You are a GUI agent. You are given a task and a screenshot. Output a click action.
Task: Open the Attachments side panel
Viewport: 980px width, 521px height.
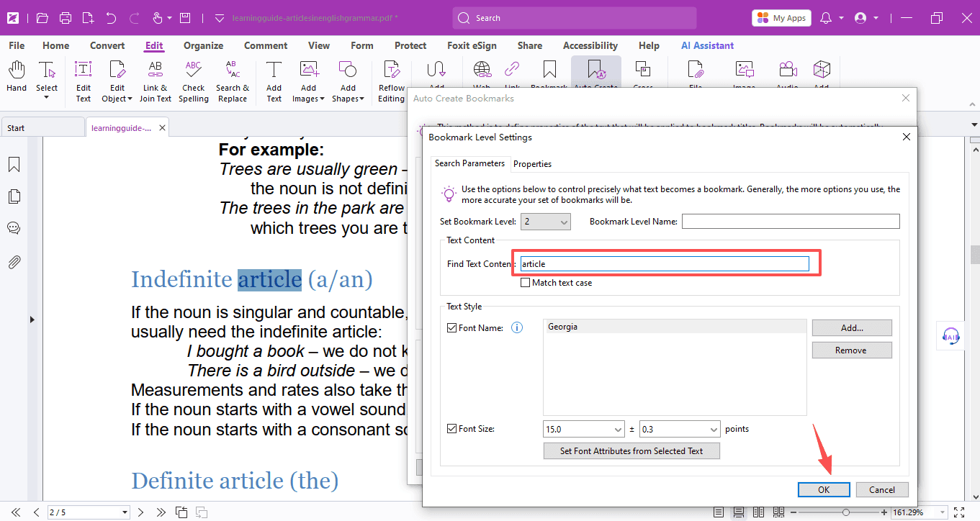[14, 262]
